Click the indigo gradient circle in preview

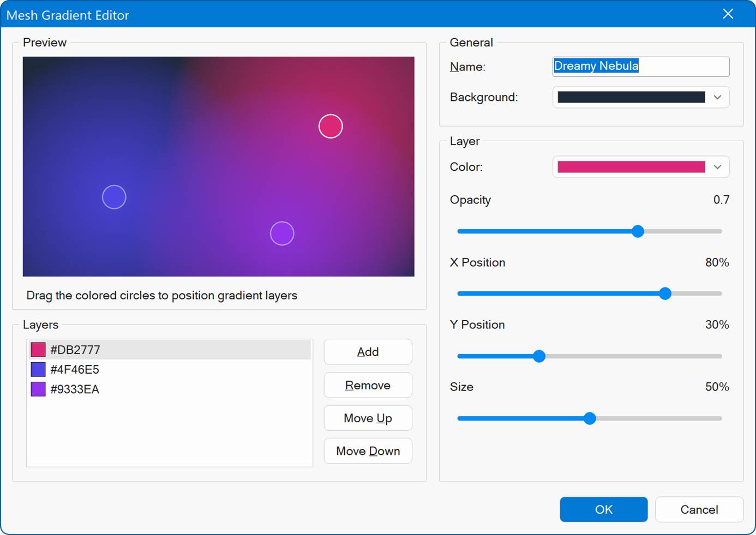(114, 197)
